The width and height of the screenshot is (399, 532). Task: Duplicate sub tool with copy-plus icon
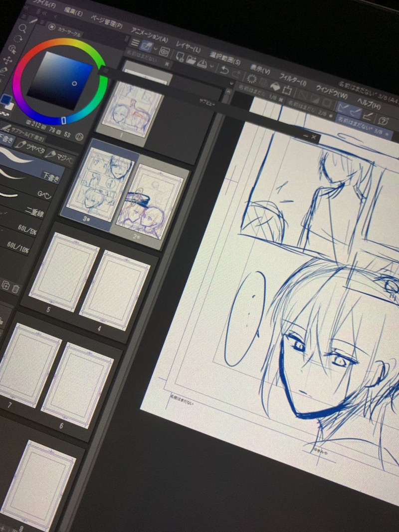5,285
